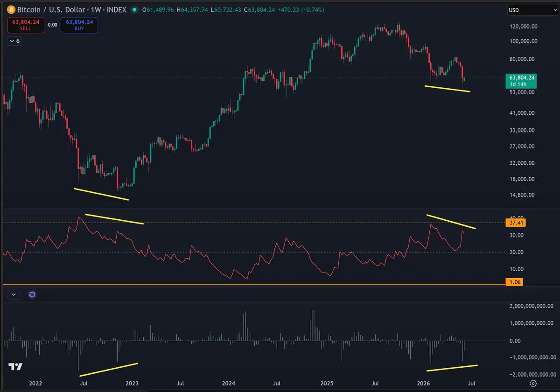The height and width of the screenshot is (392, 560).
Task: Click the Jul label between 2024 and 2025
Action: pos(277,383)
